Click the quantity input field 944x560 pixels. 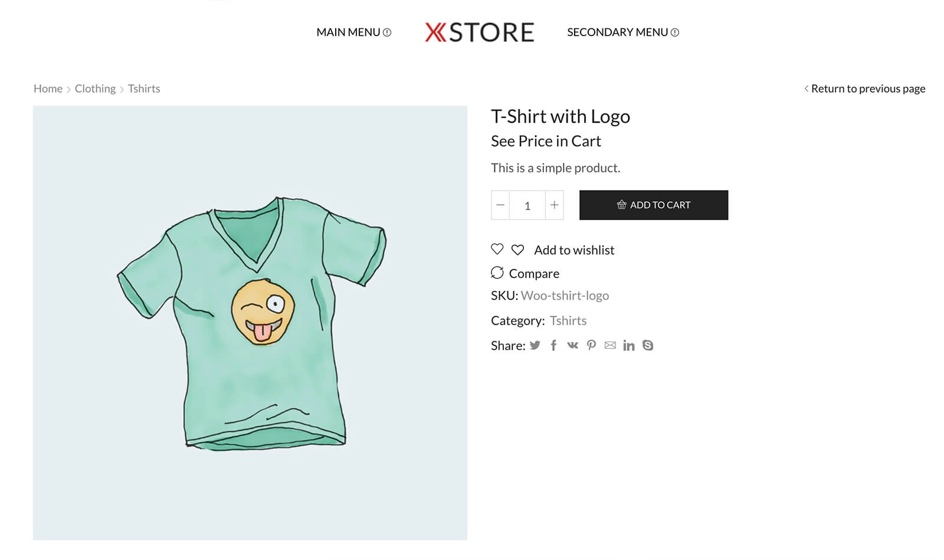527,205
